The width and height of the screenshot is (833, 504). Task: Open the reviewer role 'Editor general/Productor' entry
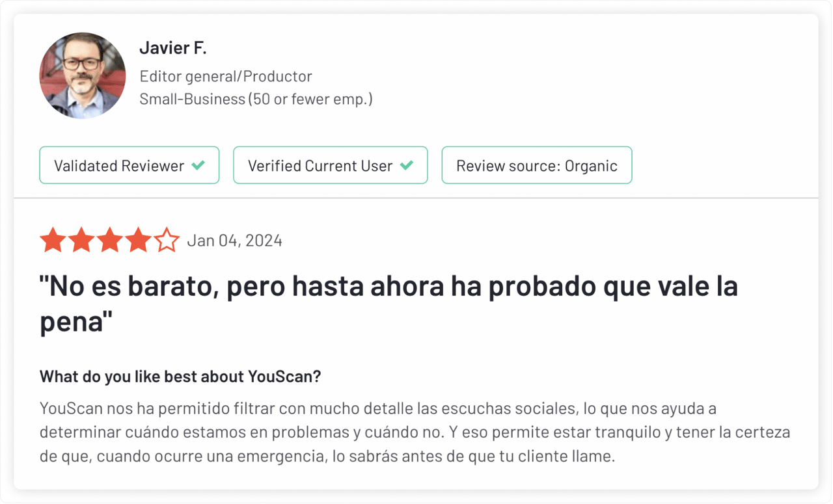tap(225, 76)
